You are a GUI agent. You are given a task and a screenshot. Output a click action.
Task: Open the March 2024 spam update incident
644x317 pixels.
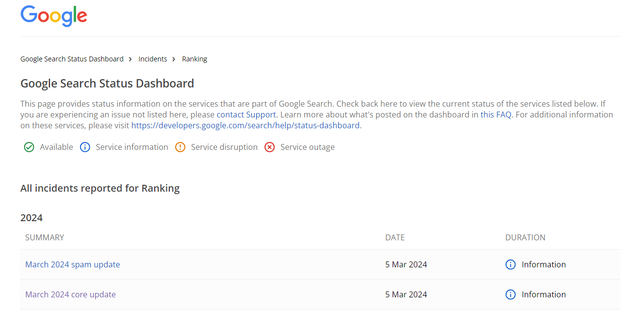73,264
